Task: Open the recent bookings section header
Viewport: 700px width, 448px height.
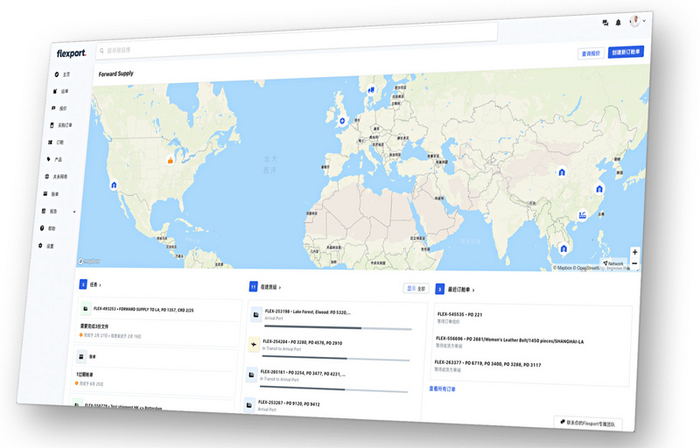Action: click(461, 290)
